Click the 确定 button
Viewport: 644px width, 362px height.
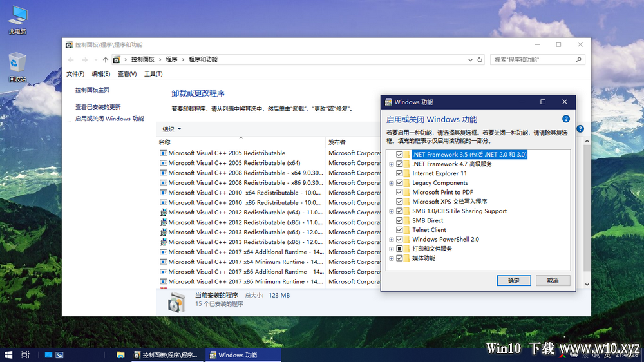click(x=514, y=281)
